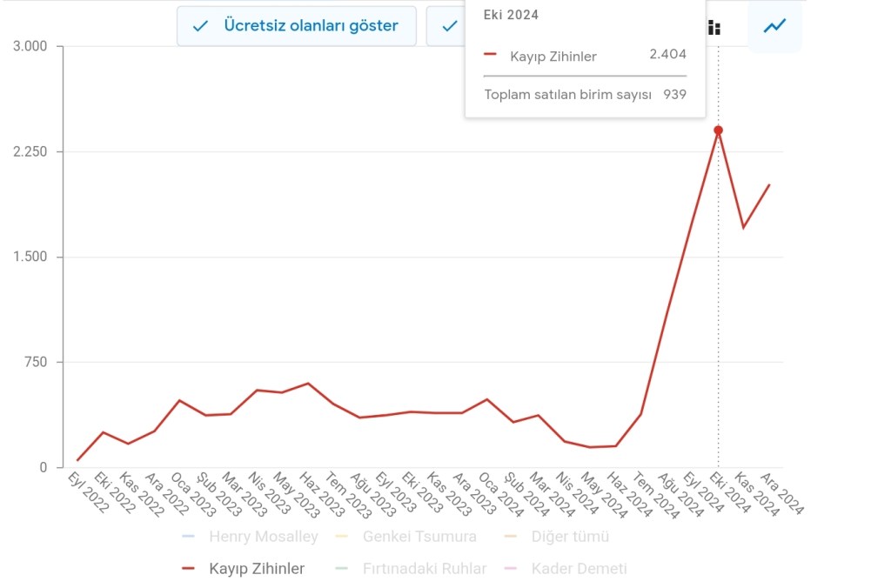Click the red Eki 2024 peak data point
891x588 pixels.
[x=719, y=130]
